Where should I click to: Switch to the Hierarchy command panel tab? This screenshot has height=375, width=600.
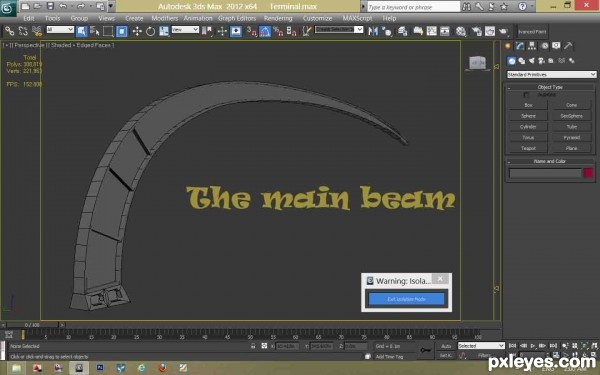click(532, 46)
